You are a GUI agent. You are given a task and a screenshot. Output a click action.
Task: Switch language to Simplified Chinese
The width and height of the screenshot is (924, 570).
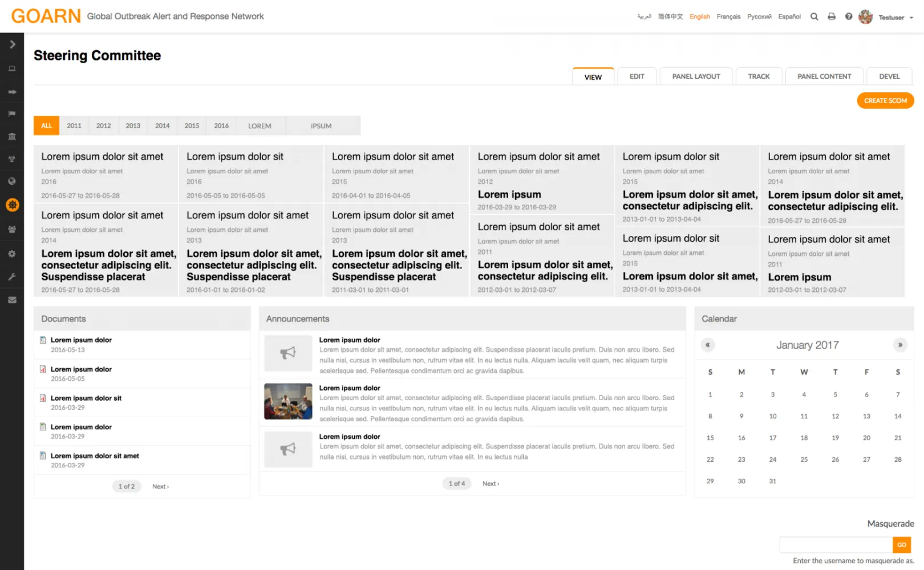point(670,17)
